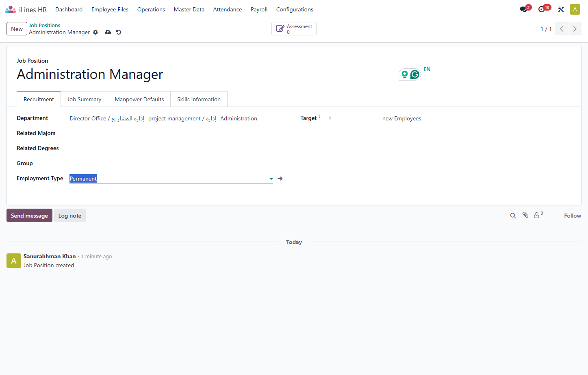Click the Log note button
Screen dimensions: 588x375
coord(70,216)
